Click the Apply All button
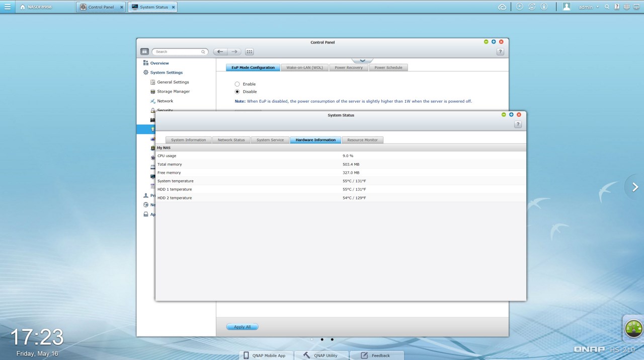The image size is (644, 360). (x=242, y=327)
